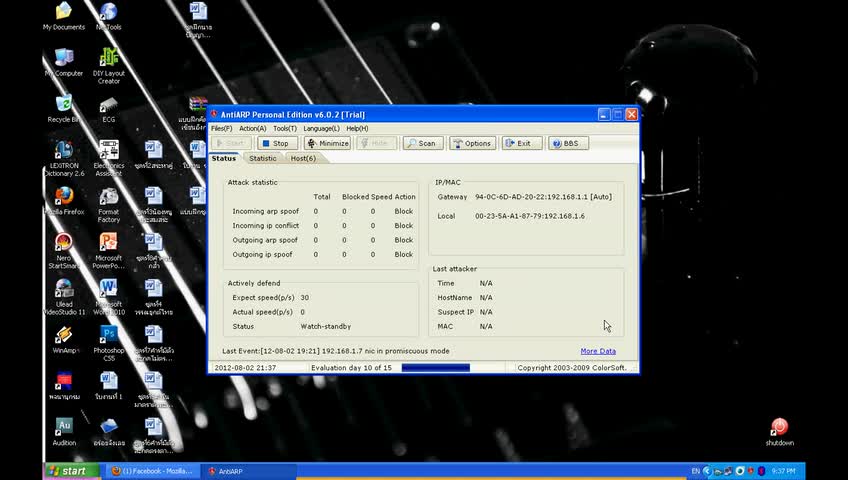The height and width of the screenshot is (480, 848).
Task: Open the Recycle Bin desktop icon
Action: click(64, 109)
